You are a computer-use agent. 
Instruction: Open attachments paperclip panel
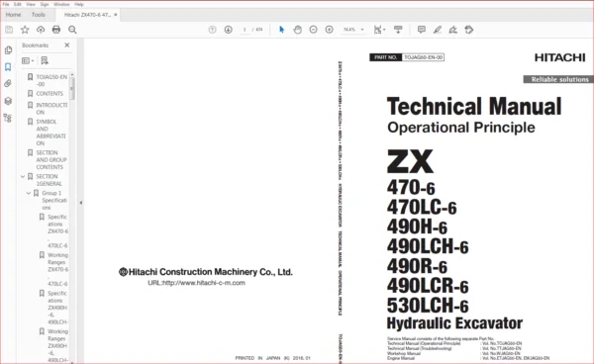(8, 84)
